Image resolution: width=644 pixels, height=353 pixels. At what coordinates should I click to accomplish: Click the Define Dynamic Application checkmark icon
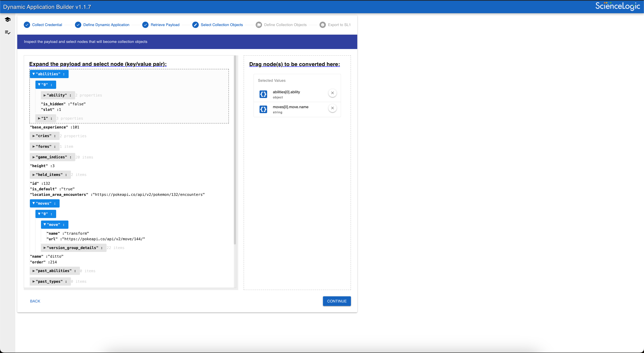coord(78,25)
